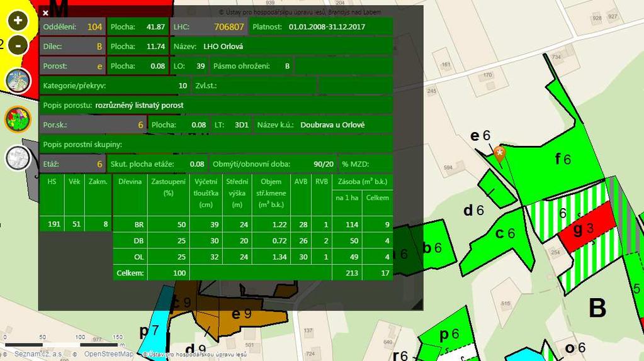Click BR stem volume value 1.22

280,225
